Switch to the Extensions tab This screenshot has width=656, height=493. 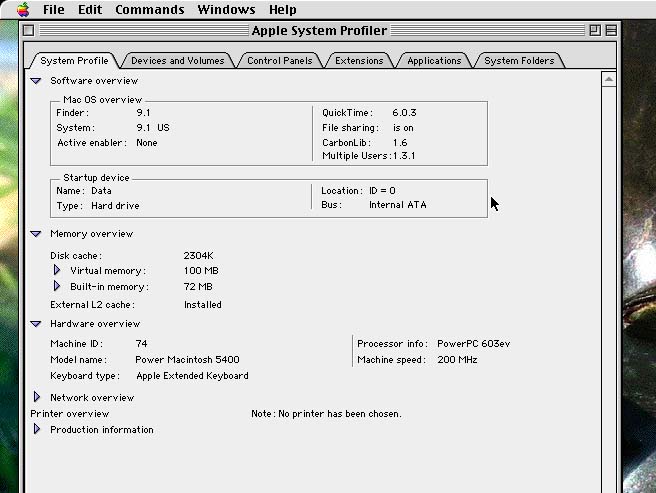coord(359,61)
